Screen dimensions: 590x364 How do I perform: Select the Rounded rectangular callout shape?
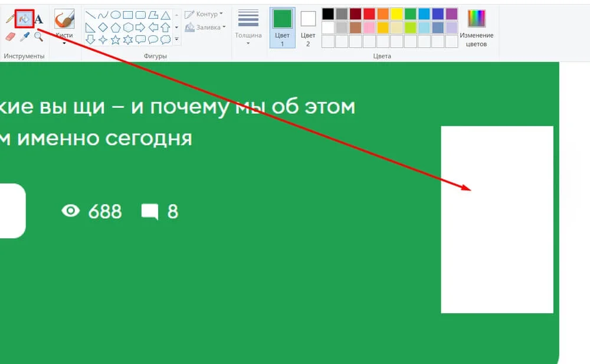140,40
